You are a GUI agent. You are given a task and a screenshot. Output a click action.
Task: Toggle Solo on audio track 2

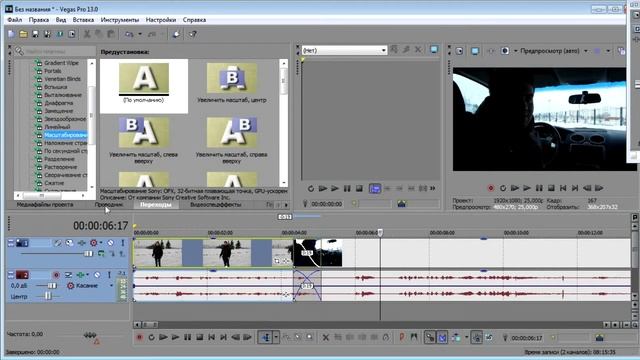pyautogui.click(x=109, y=275)
